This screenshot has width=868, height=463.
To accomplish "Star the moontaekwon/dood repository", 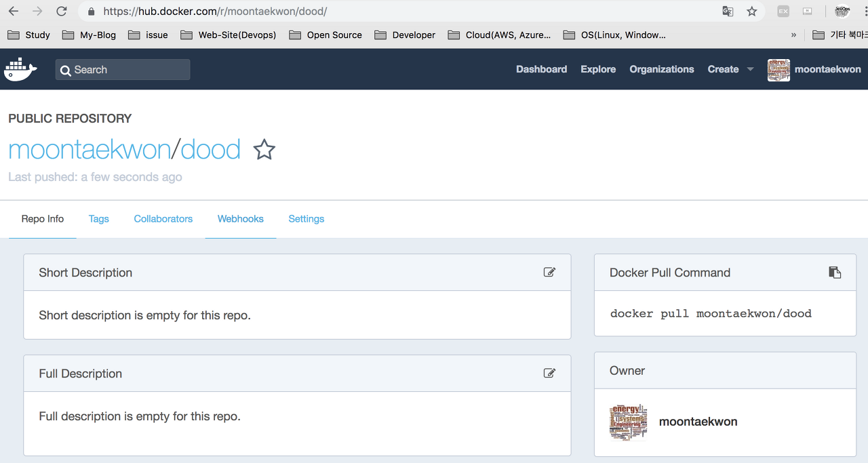I will coord(264,149).
